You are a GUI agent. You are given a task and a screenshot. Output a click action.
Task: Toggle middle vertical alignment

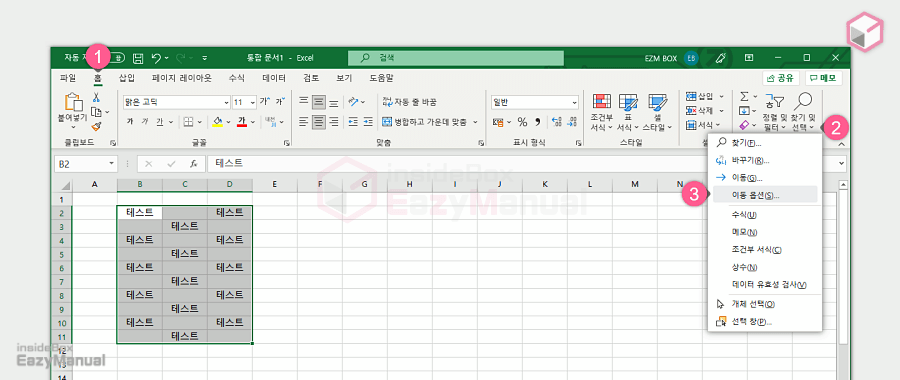pos(318,102)
